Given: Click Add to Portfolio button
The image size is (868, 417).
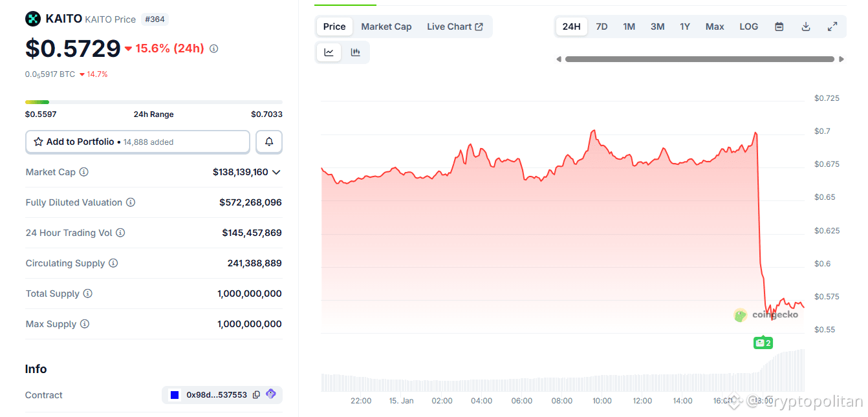Looking at the screenshot, I should tap(137, 142).
